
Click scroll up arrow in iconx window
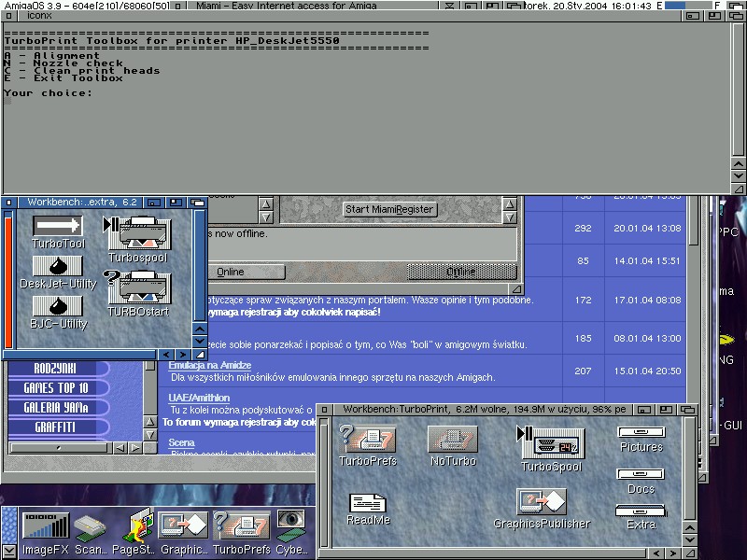(x=739, y=164)
